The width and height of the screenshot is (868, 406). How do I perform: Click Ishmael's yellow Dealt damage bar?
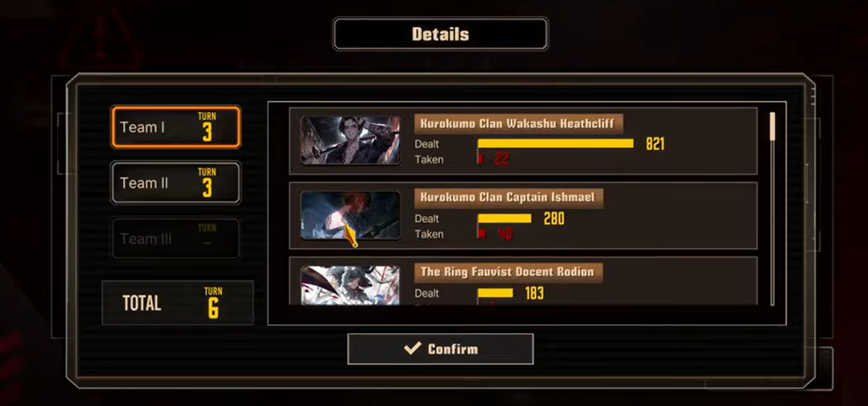[504, 218]
